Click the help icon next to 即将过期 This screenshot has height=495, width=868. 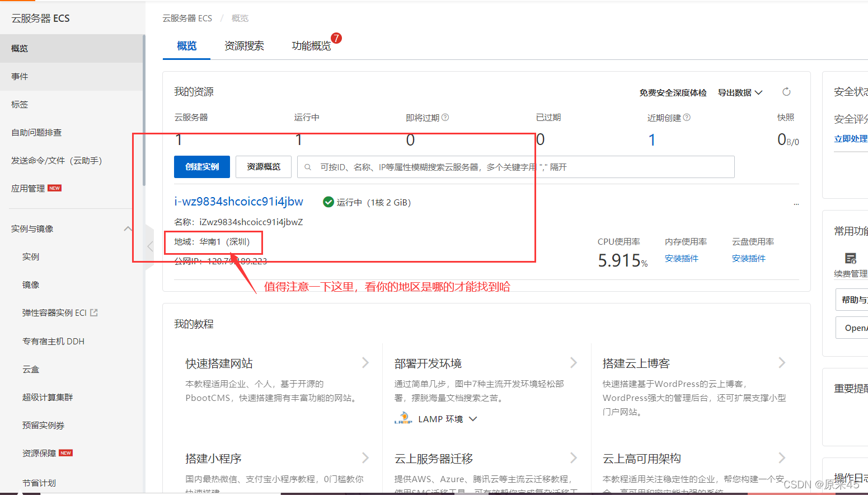(445, 118)
